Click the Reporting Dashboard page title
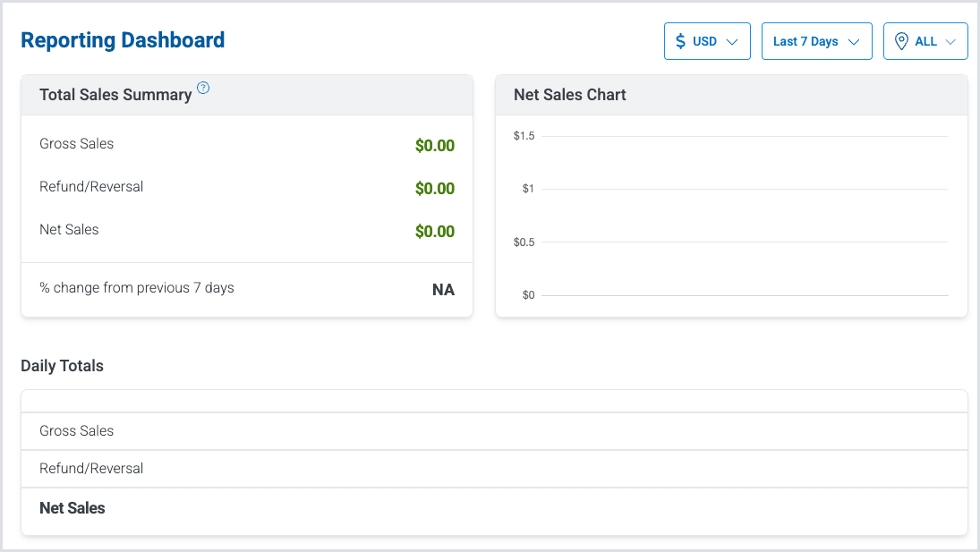The image size is (980, 552). click(123, 40)
